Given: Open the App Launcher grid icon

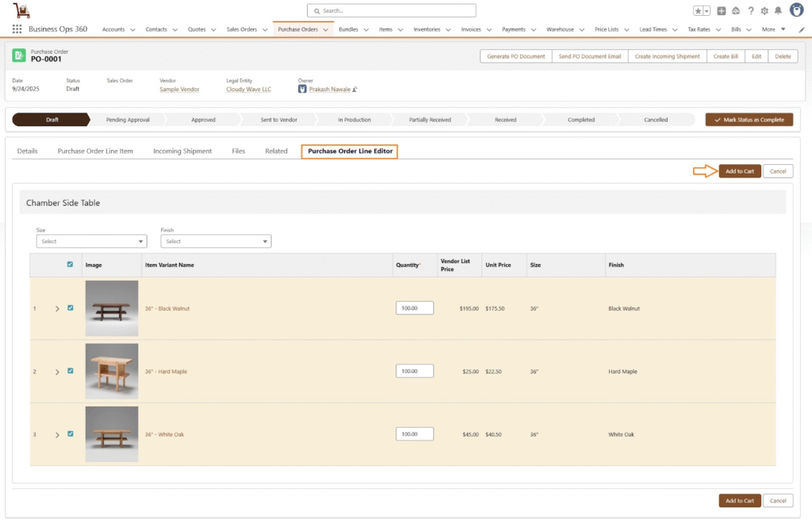Looking at the screenshot, I should coord(17,29).
